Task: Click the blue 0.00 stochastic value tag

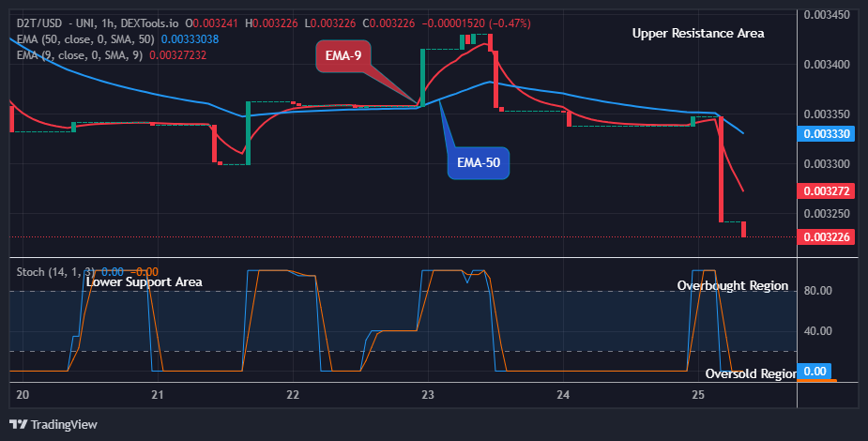Action: pos(815,372)
